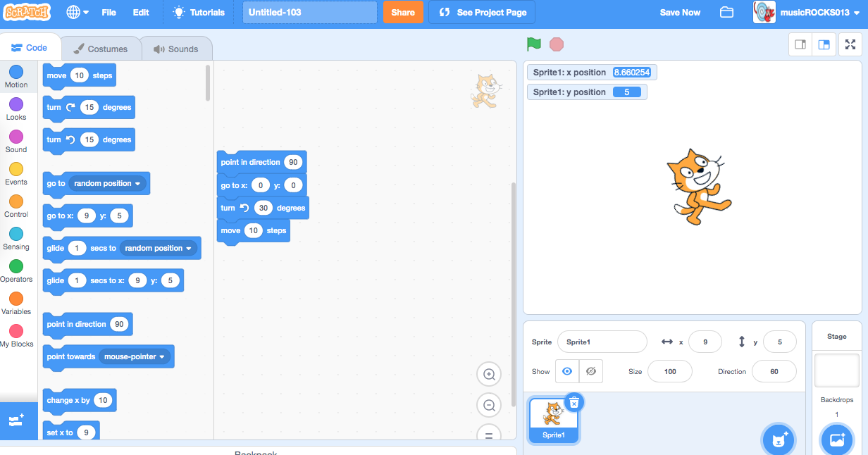This screenshot has height=455, width=868.
Task: Enter full screen stage mode
Action: tap(850, 44)
